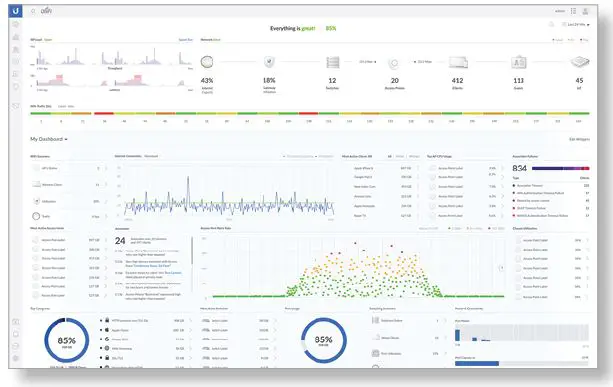Toggle the last series in Retry Rate legend
Image resolution: width=613 pixels, height=387 pixels.
coord(496,228)
